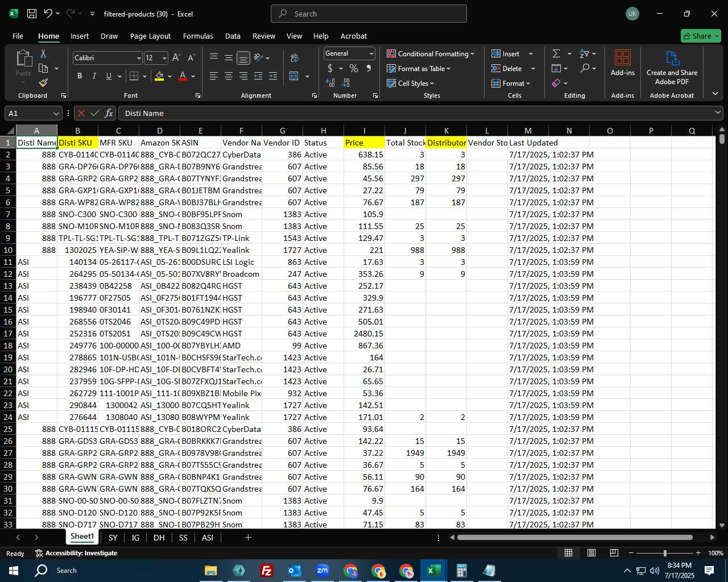Screen dimensions: 728x582
Task: Toggle Underline formatting
Action: 109,76
